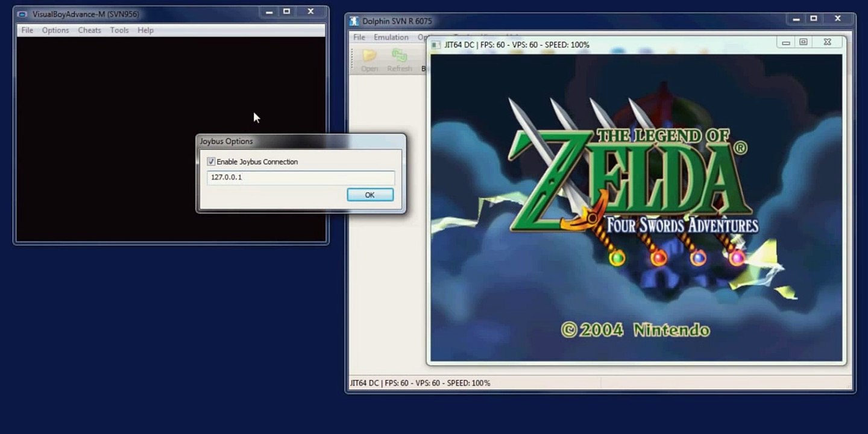This screenshot has width=868, height=434.
Task: Open the Tools menu in VisualBoyAdvance-M
Action: click(119, 30)
